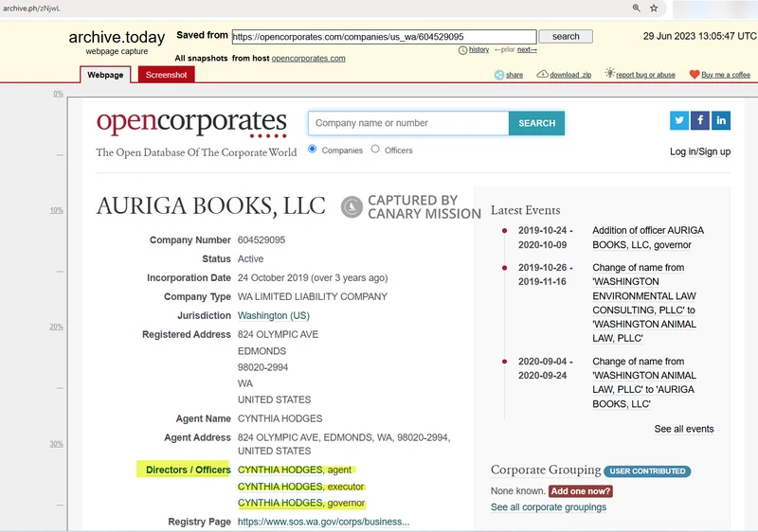The image size is (758, 532).
Task: Open the history link
Action: pyautogui.click(x=478, y=49)
